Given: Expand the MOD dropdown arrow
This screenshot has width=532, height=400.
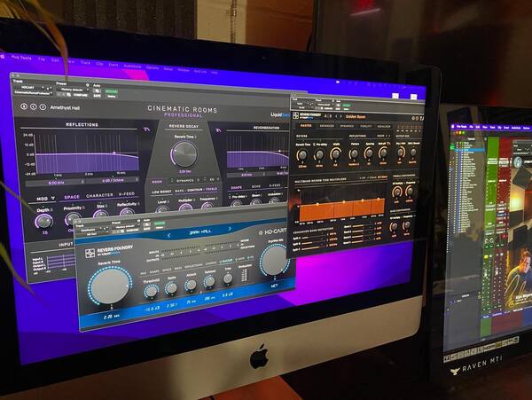Looking at the screenshot, I should (x=53, y=198).
